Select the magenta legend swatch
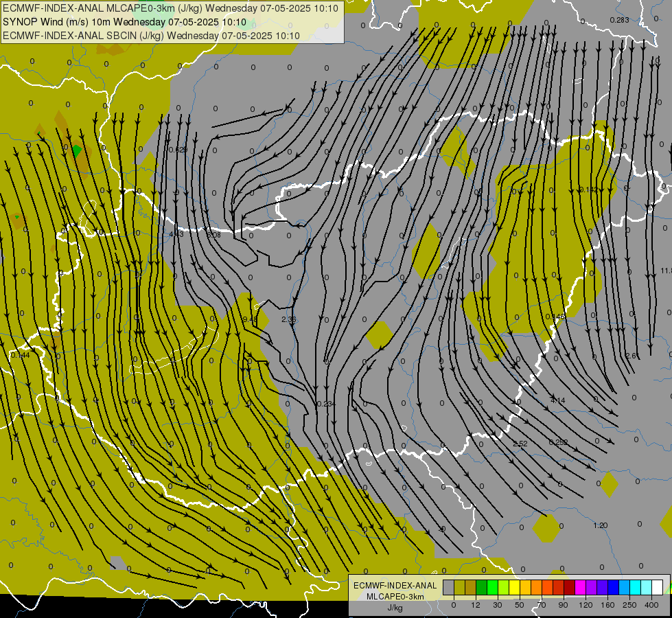The image size is (672, 618). (581, 588)
